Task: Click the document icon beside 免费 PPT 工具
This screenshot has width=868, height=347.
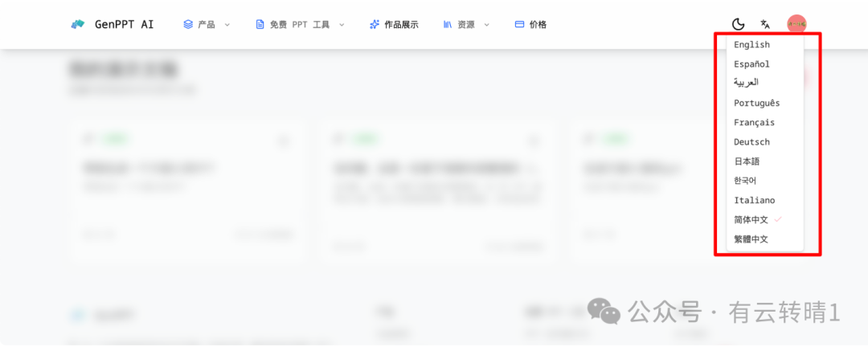Action: pyautogui.click(x=260, y=24)
